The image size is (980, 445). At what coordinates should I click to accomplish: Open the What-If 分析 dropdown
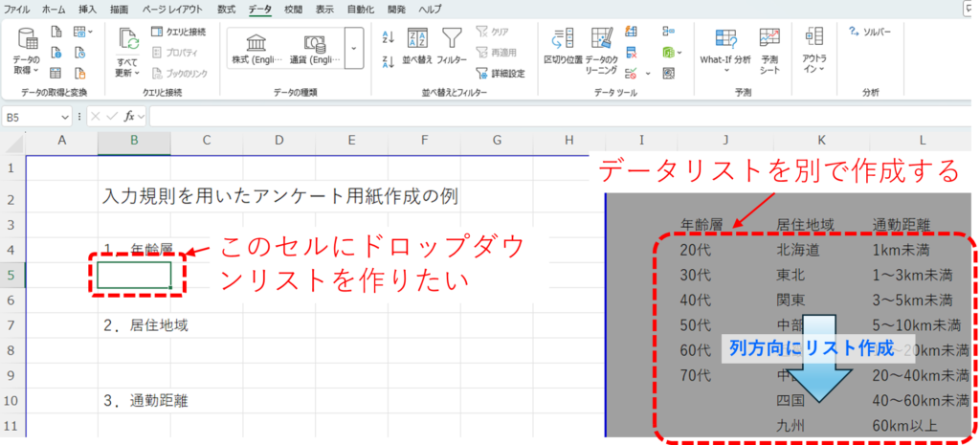(725, 50)
